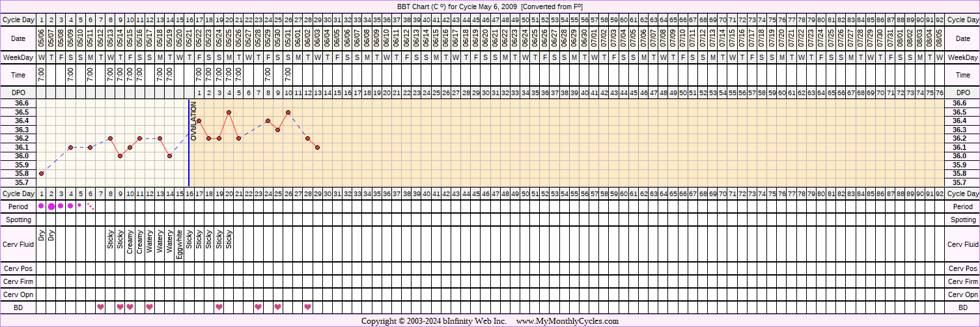Open the www.MyMonthlyCycles.com link
Image resolution: width=980 pixels, height=327 pixels.
567,321
